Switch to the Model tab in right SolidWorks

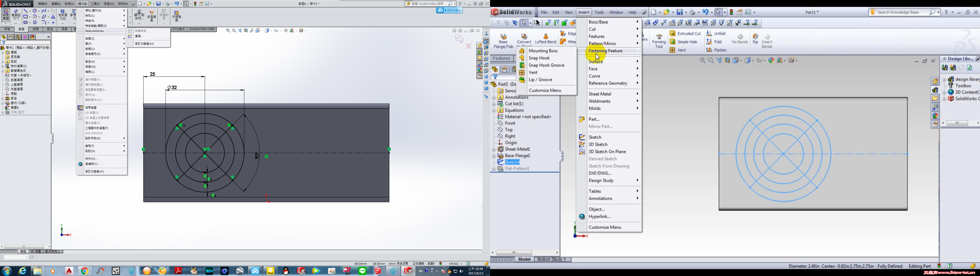[x=524, y=260]
